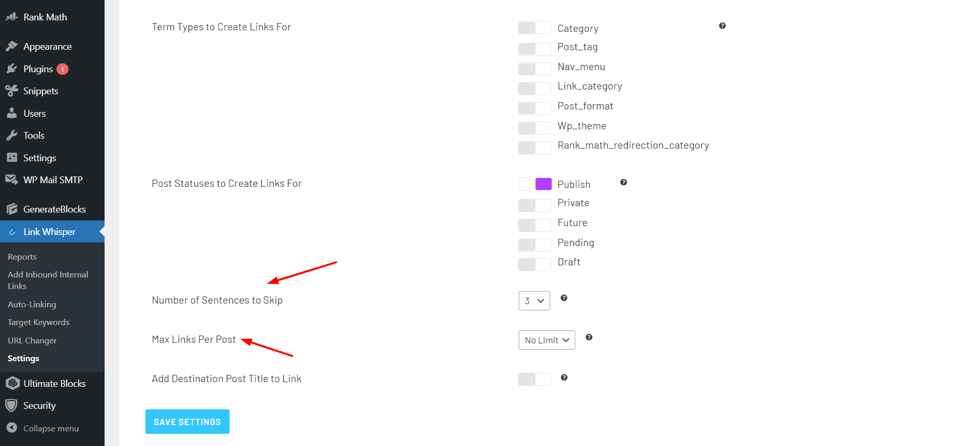Show help tooltip for Number of Sentences to Skip
Image resolution: width=980 pixels, height=446 pixels.
pyautogui.click(x=564, y=298)
